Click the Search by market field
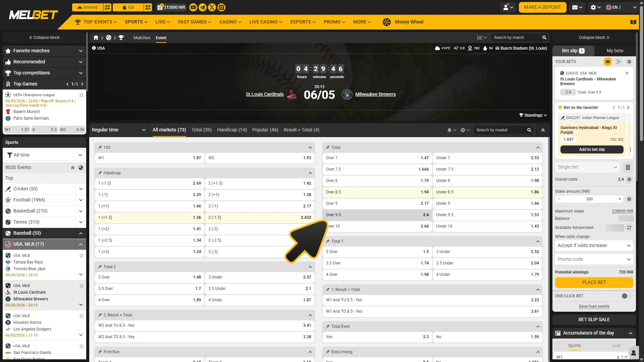The width and height of the screenshot is (644, 362). [x=500, y=130]
